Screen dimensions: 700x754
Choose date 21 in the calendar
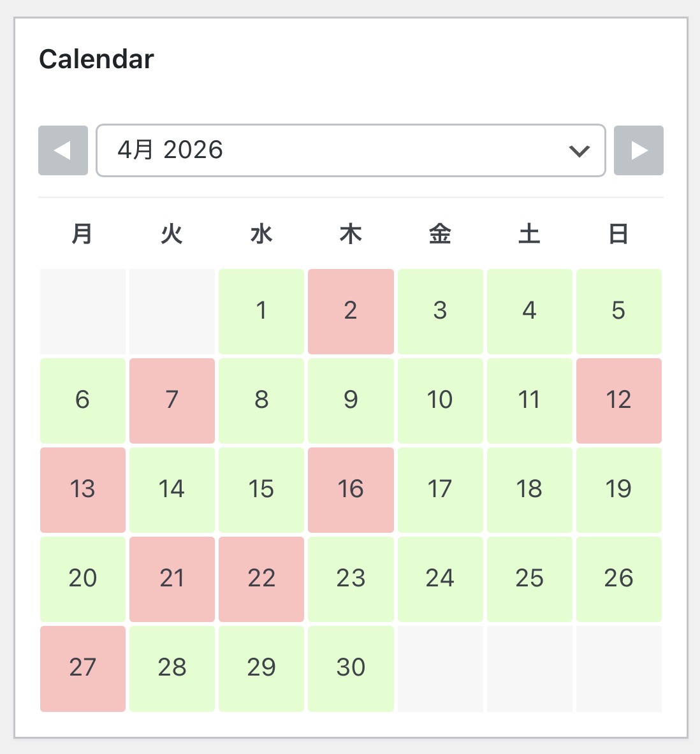point(172,579)
